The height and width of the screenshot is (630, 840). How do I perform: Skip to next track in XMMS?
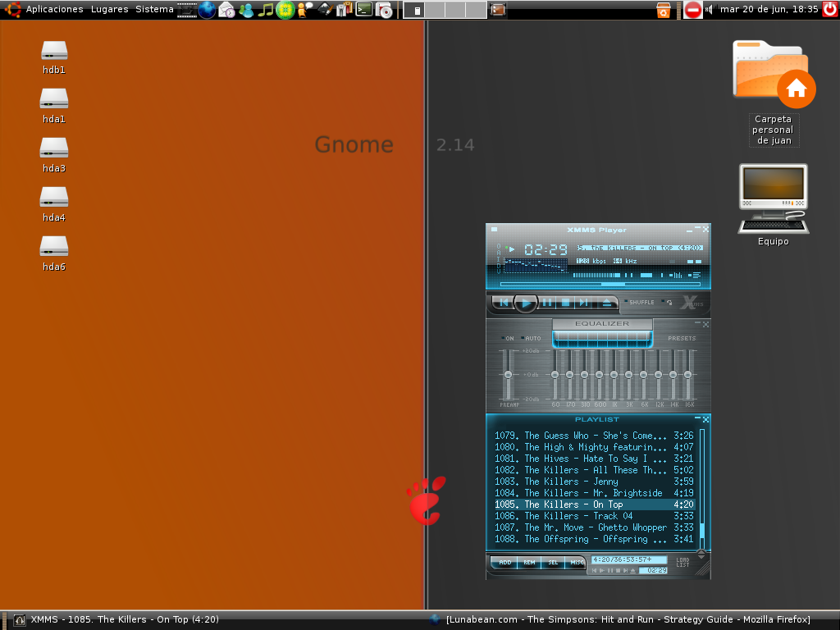click(584, 303)
